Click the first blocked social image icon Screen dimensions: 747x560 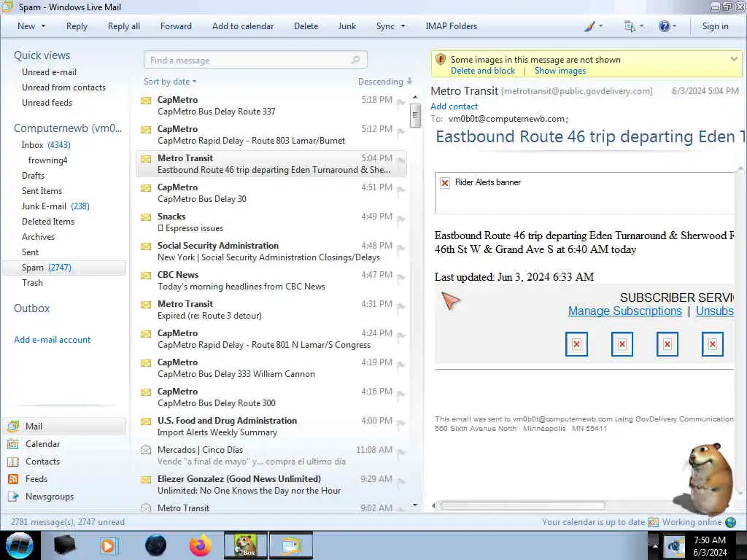[576, 344]
